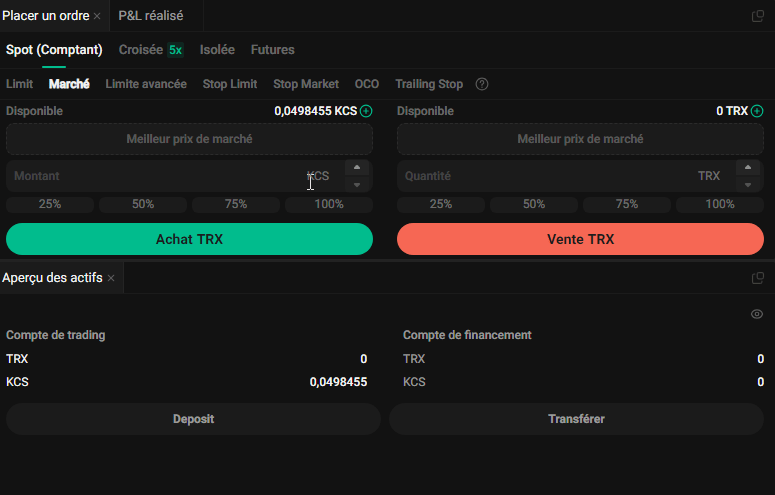This screenshot has height=495, width=775.
Task: Set buy amount to 25%
Action: pos(50,204)
